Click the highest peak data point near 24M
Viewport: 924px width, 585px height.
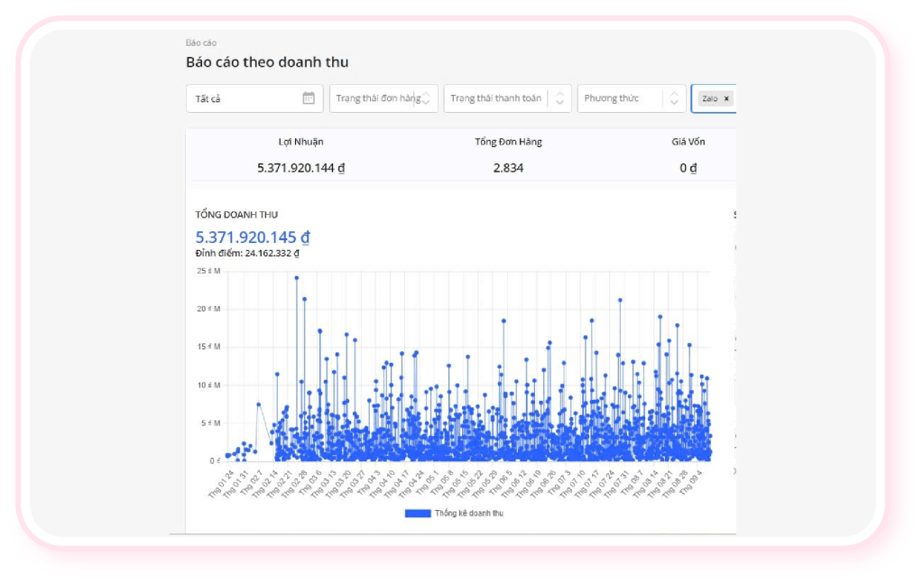click(296, 278)
